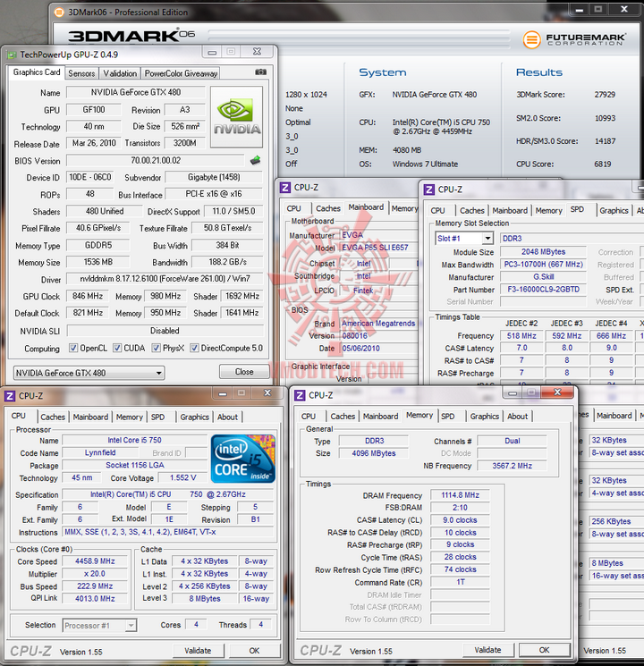This screenshot has width=644, height=666.
Task: Click the Futuremark orange logo icon
Action: (531, 40)
